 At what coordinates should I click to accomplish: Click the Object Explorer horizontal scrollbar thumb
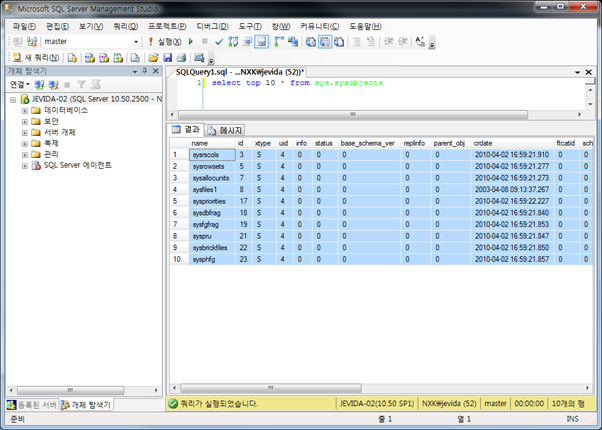pos(70,390)
